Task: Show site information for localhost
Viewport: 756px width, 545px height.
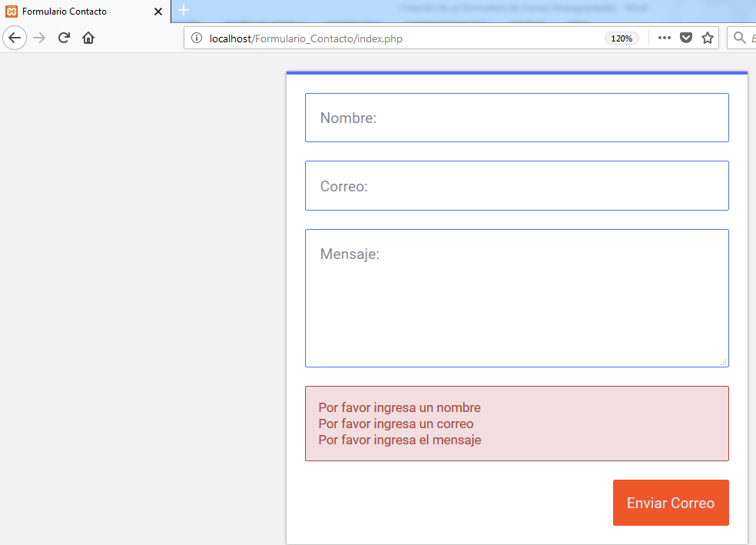Action: pyautogui.click(x=196, y=38)
